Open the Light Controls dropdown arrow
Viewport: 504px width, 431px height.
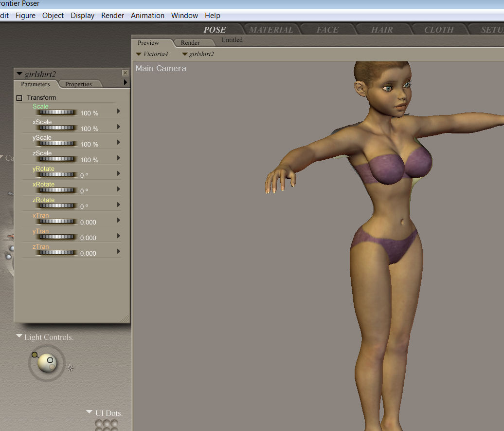click(x=19, y=337)
